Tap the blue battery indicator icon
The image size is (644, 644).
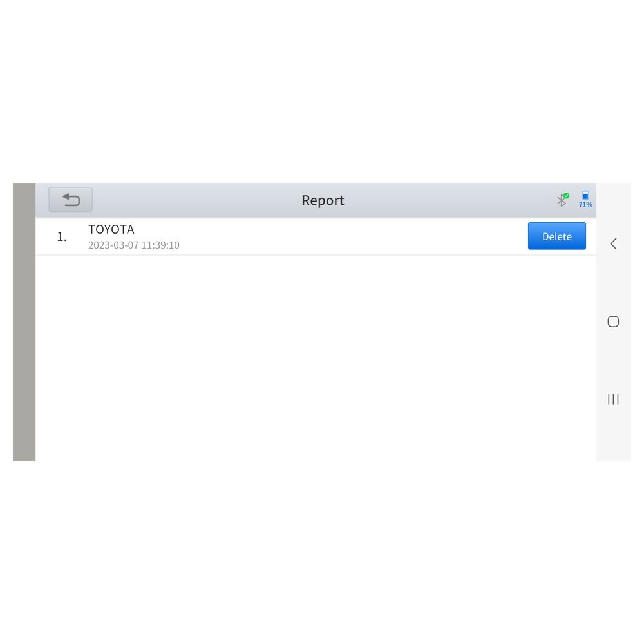[585, 195]
